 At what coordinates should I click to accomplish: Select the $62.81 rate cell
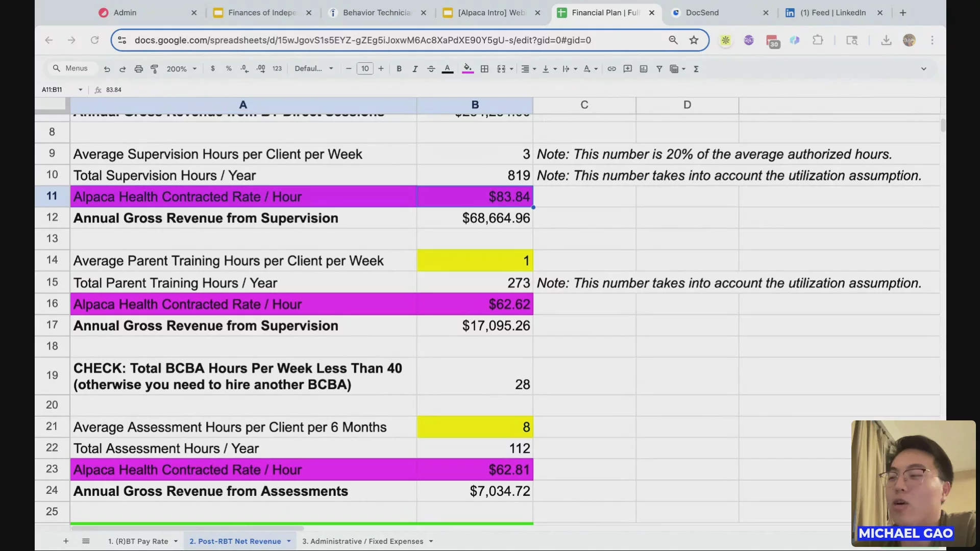[475, 469]
